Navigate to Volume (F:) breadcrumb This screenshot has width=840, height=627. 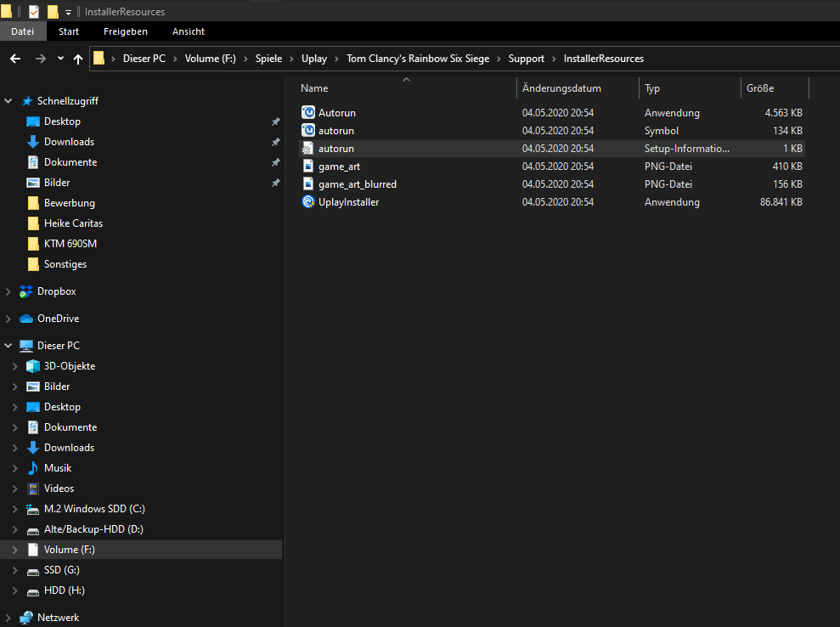point(210,59)
